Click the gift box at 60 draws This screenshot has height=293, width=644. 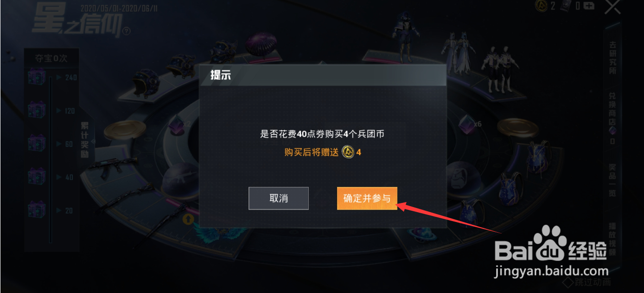[37, 143]
